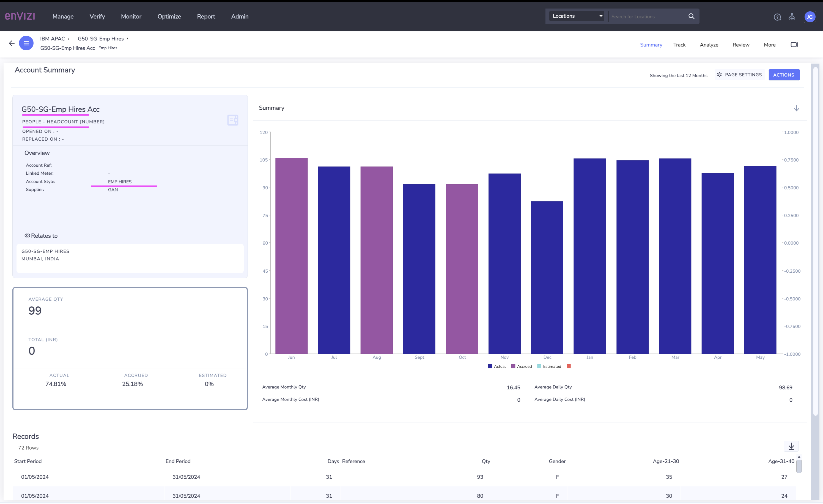The image size is (823, 504).
Task: Switch to the Track tab
Action: (679, 44)
